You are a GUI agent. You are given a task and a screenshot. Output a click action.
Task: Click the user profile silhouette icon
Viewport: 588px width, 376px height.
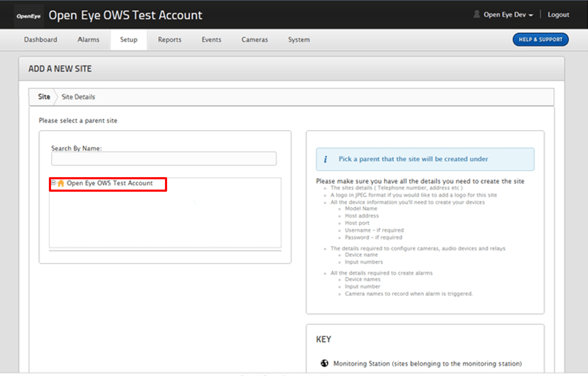[476, 14]
